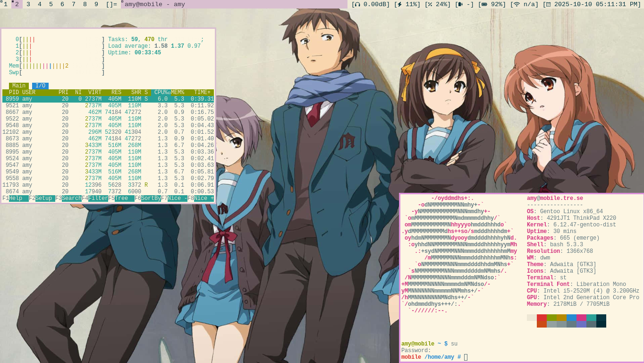644x363 pixels.
Task: Sort htop by the RES column header
Action: pos(116,93)
